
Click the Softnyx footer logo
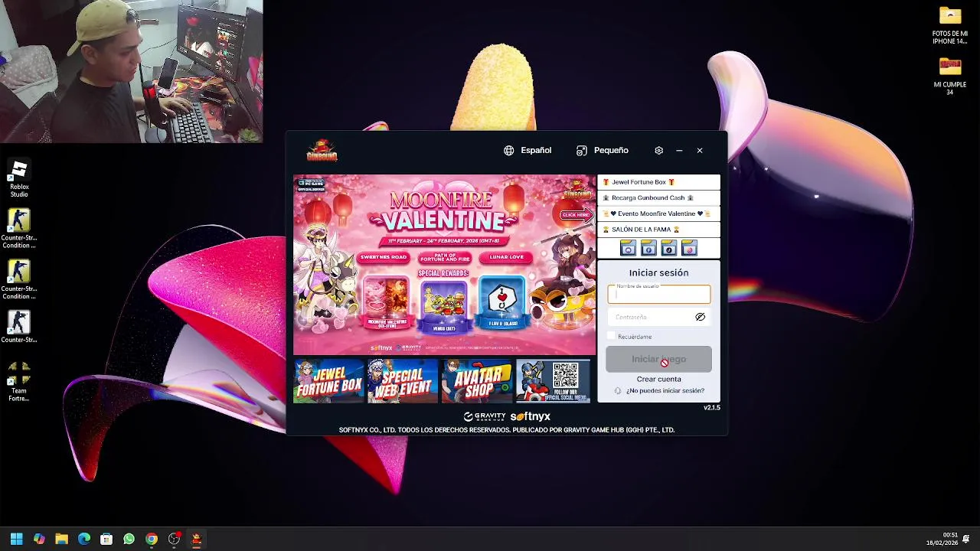pos(531,416)
